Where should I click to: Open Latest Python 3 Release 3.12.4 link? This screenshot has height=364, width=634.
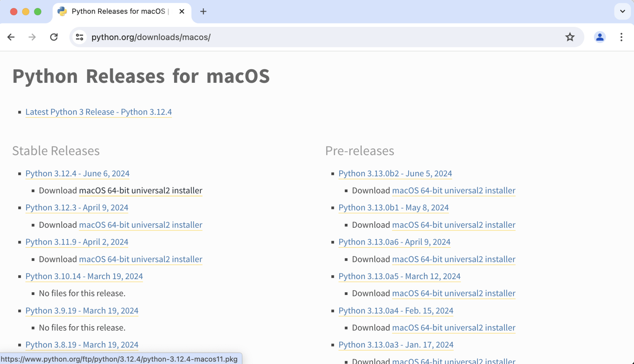tap(98, 112)
